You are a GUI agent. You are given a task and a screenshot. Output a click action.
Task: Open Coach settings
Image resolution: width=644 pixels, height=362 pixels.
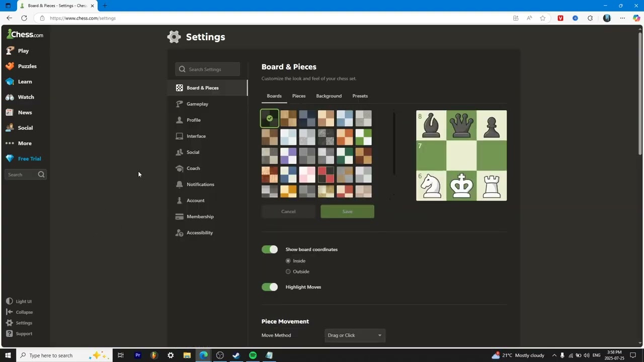pos(207,168)
